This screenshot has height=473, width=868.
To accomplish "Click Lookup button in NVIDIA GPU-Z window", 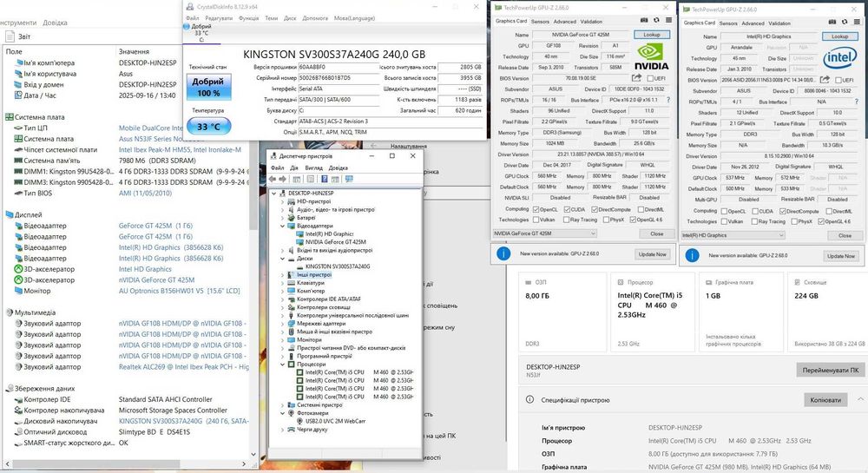I will click(x=652, y=35).
